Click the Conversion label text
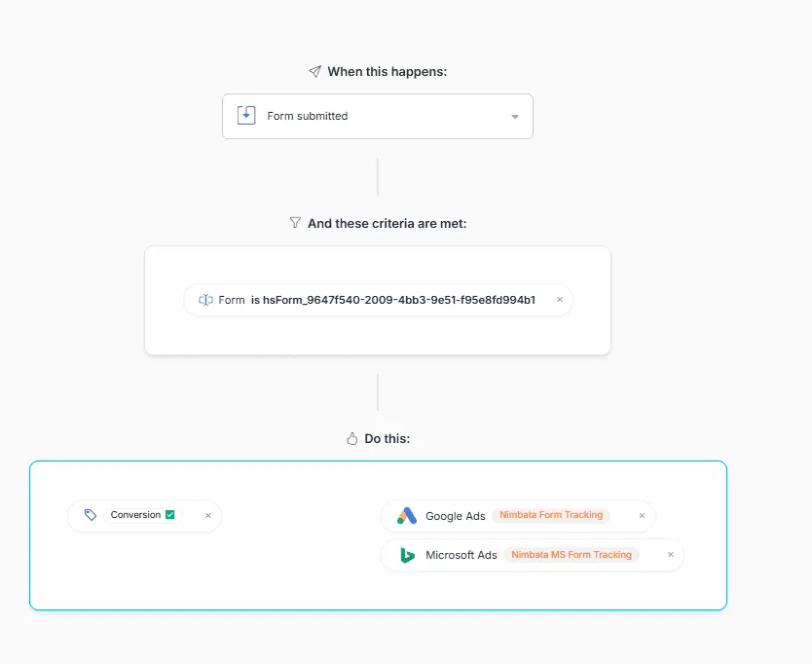The height and width of the screenshot is (664, 812). 135,515
